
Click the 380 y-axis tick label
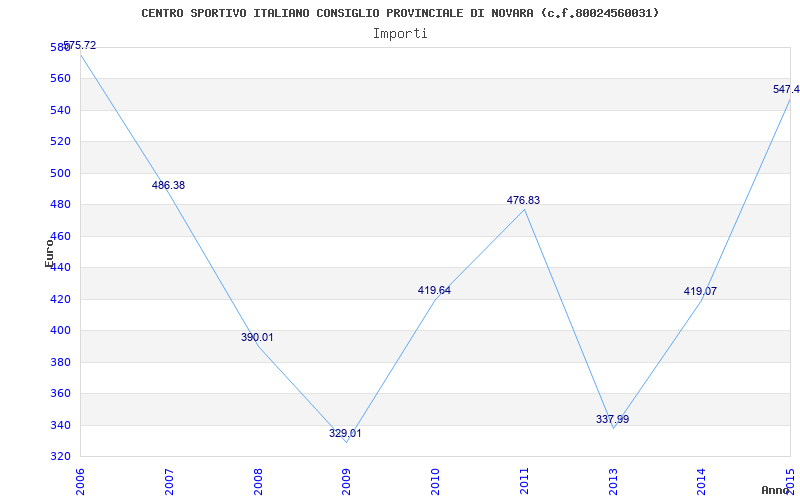coord(59,362)
